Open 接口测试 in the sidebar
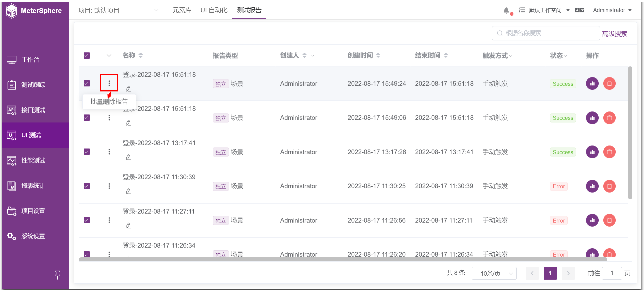Image resolution: width=644 pixels, height=292 pixels. (35, 110)
